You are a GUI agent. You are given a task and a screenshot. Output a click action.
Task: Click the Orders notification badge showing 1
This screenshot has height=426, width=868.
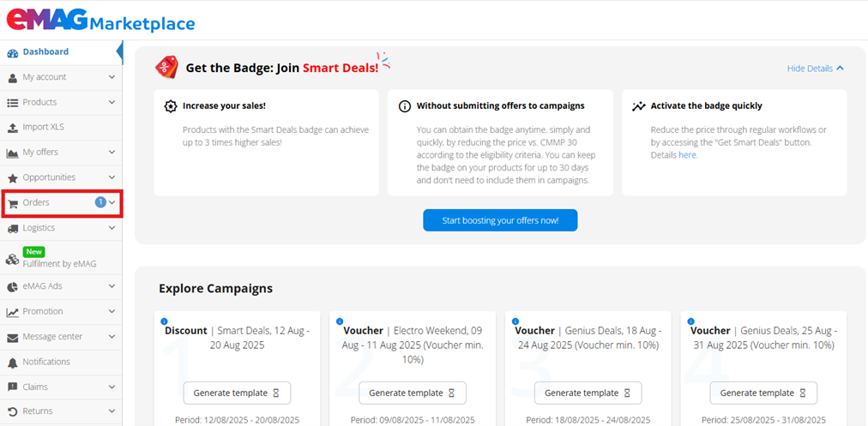click(100, 202)
